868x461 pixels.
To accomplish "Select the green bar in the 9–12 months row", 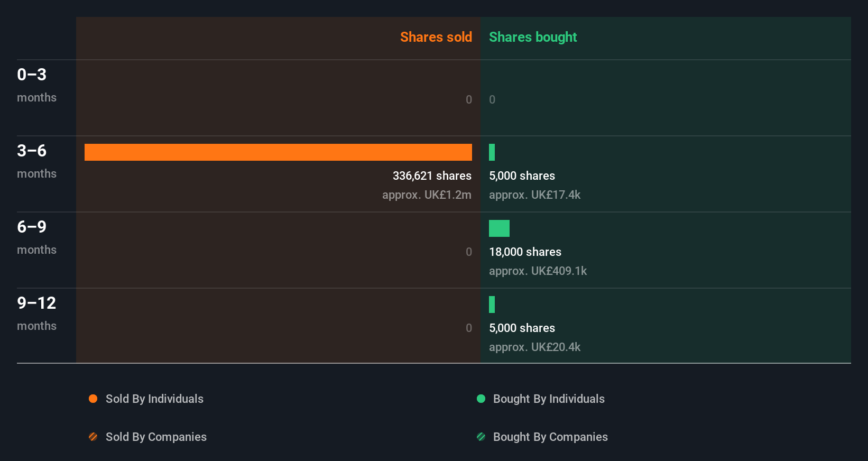I will click(492, 305).
